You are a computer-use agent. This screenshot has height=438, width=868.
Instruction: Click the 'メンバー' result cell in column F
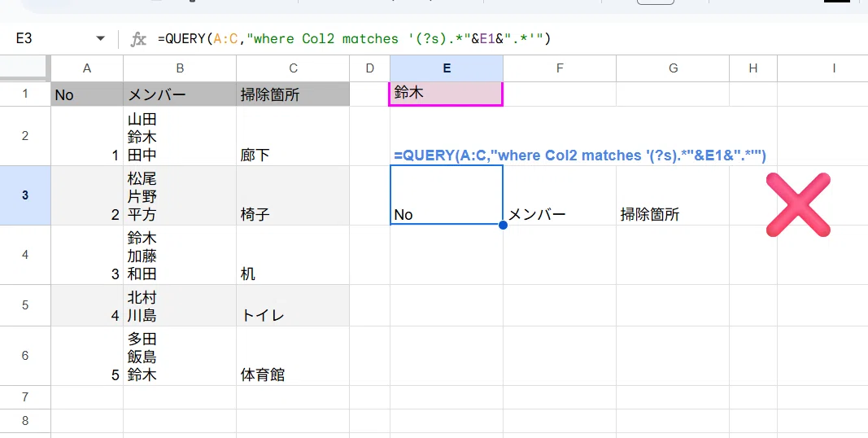tap(560, 195)
